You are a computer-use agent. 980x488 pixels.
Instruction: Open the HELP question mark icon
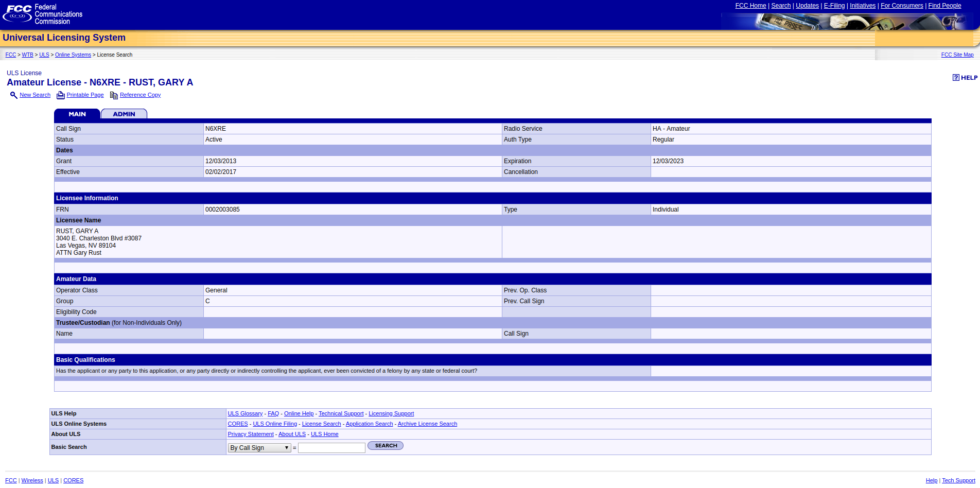coord(956,78)
